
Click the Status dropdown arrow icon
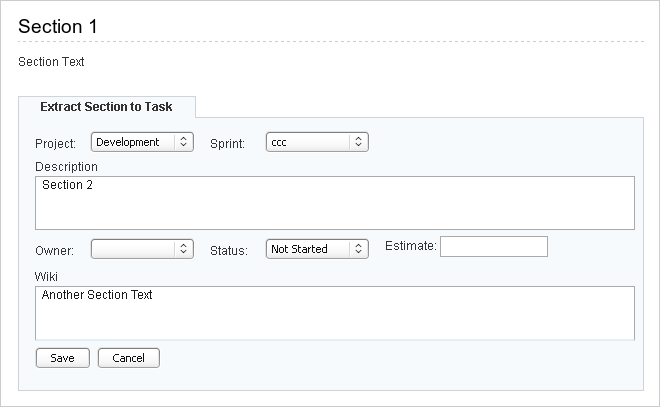(x=359, y=249)
